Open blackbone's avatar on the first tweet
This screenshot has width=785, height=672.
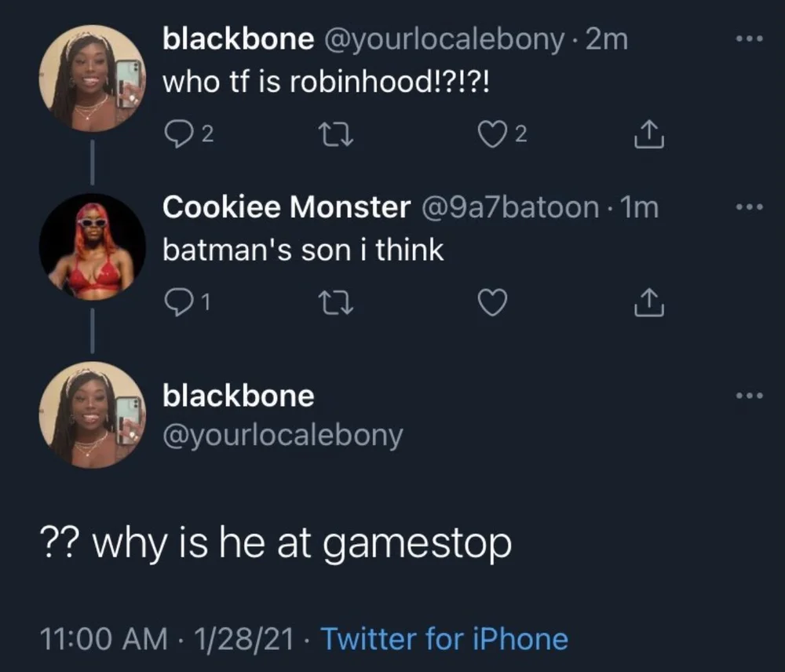tap(92, 79)
